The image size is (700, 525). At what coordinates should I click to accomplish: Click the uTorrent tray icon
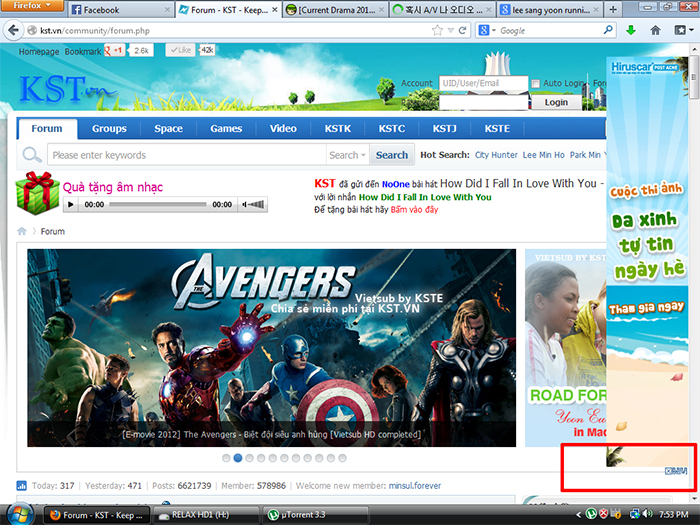tap(591, 514)
